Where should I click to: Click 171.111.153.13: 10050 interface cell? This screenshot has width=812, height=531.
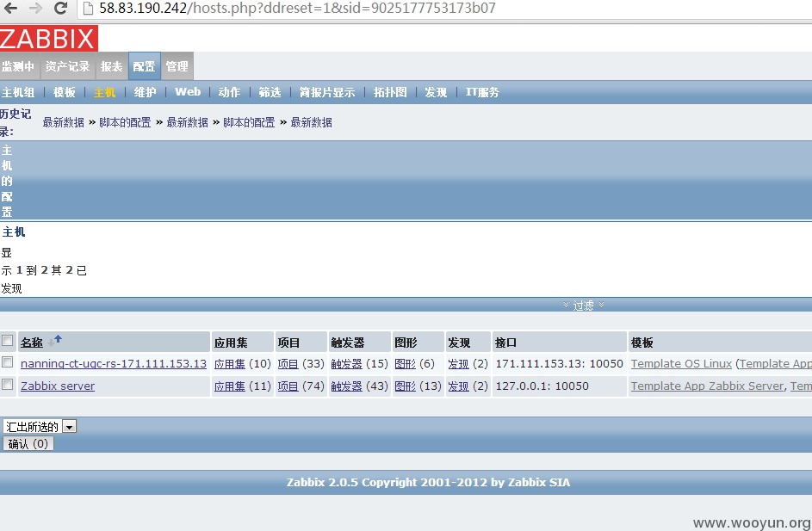(560, 364)
